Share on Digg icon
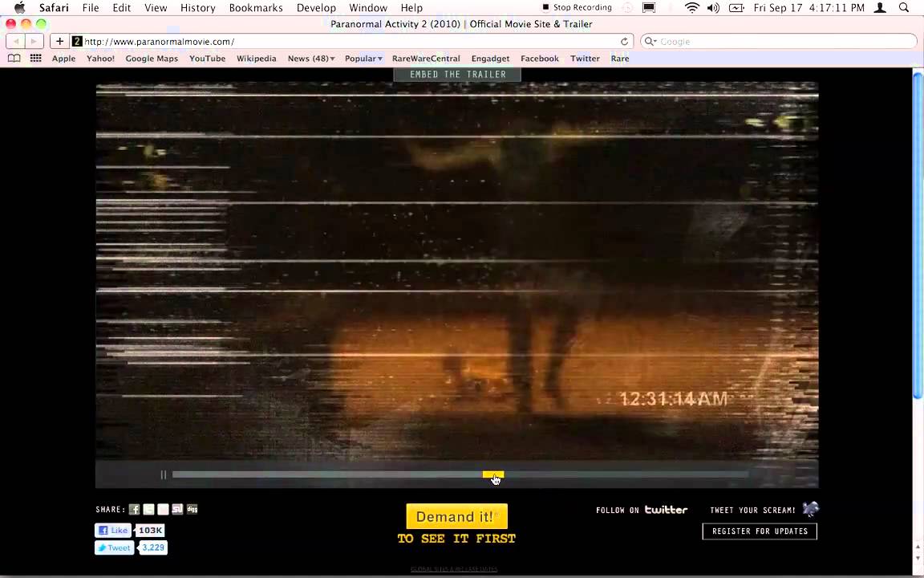924x578 pixels. tap(192, 509)
